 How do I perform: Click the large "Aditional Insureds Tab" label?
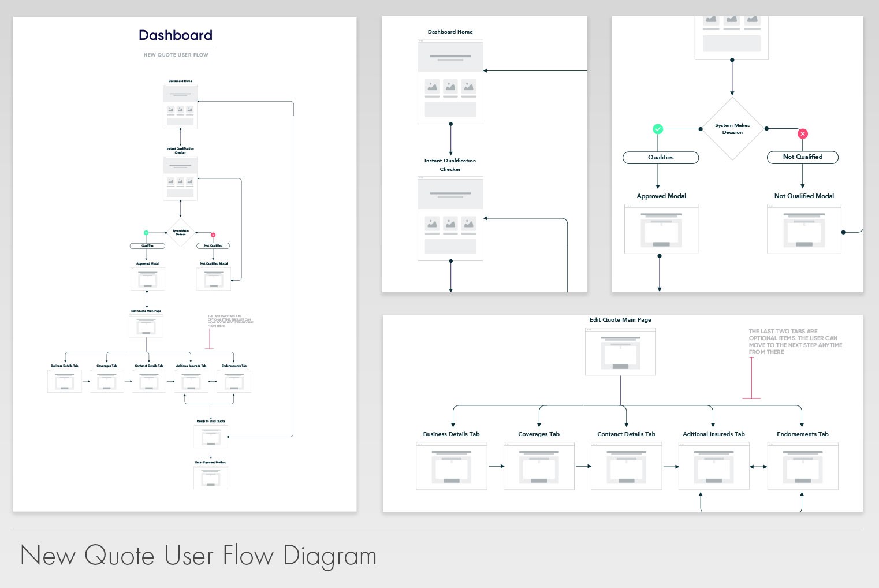[x=714, y=434]
